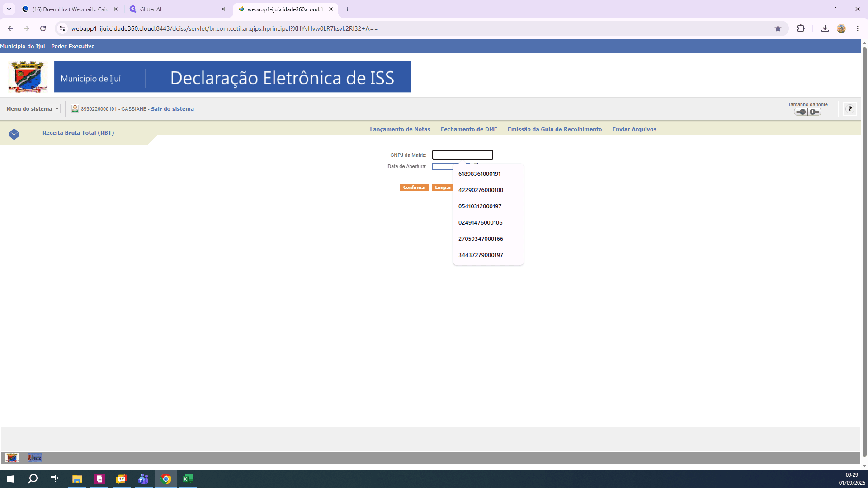This screenshot has height=488, width=868.
Task: Open a new browser tab
Action: coord(347,9)
